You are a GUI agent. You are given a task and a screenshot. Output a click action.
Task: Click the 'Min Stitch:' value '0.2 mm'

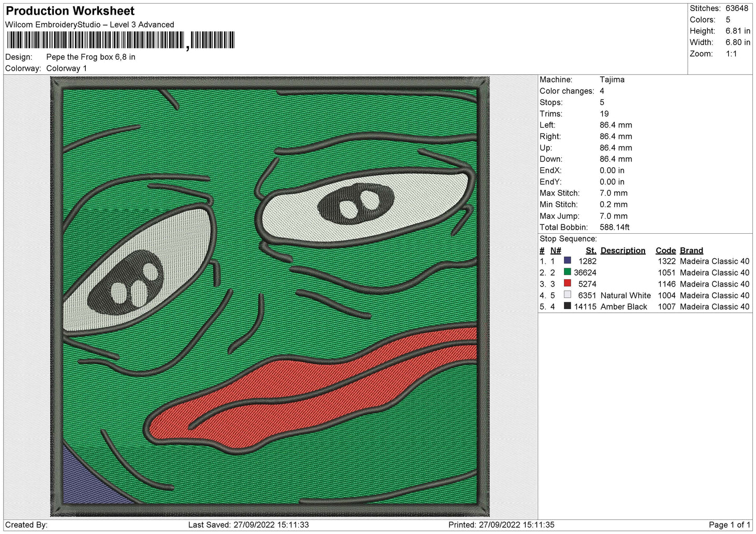click(x=614, y=204)
